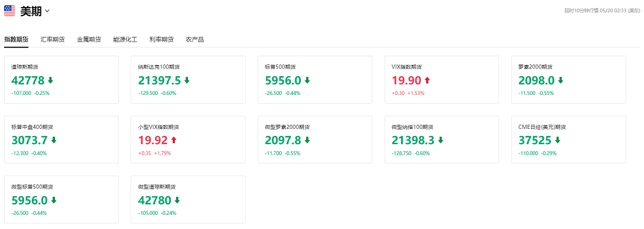
Task: Select the 指数期货 tab
Action: pyautogui.click(x=16, y=39)
